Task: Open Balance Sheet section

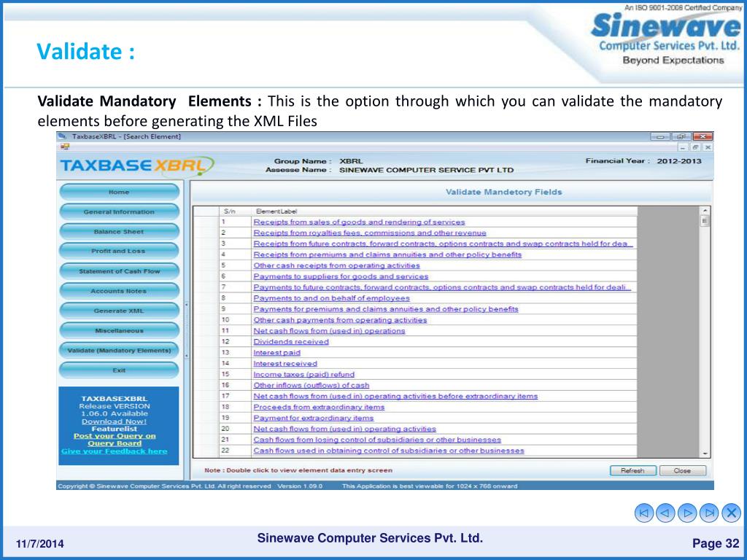Action: pos(119,231)
